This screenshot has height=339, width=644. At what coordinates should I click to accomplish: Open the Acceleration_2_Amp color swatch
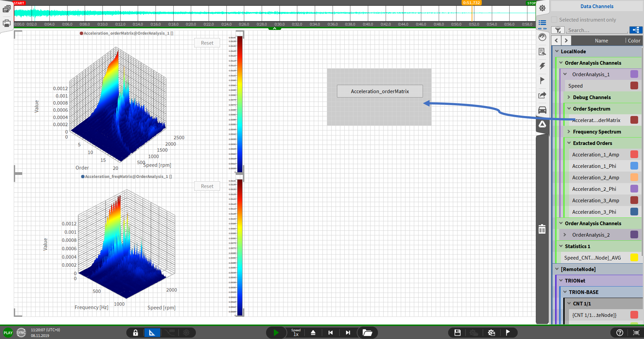tap(634, 177)
